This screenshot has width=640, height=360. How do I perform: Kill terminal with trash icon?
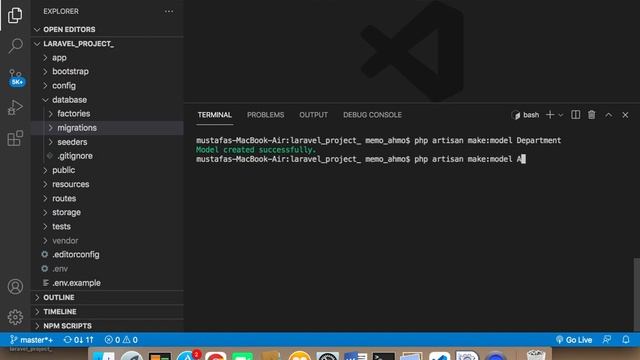pos(591,115)
